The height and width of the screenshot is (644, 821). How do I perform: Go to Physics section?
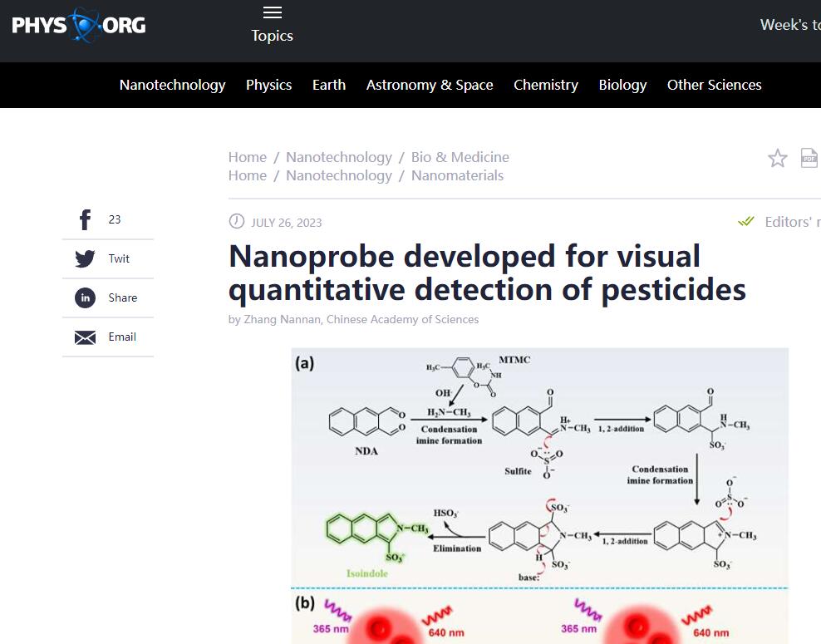coord(268,85)
